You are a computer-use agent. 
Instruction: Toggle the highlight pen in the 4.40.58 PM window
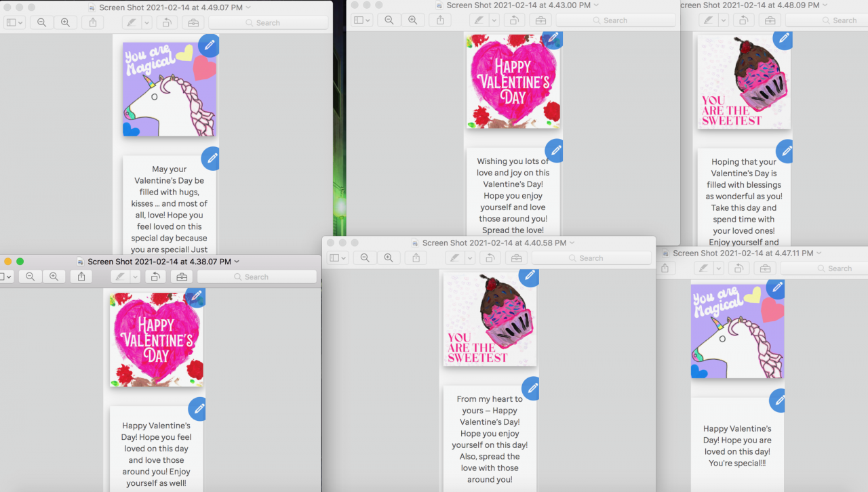point(455,258)
